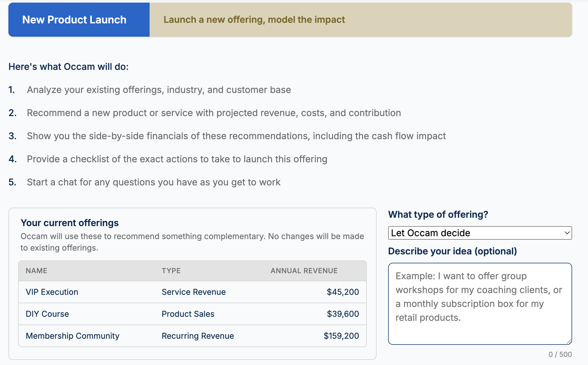Click the 'Describe your idea (optional)' label

[452, 251]
